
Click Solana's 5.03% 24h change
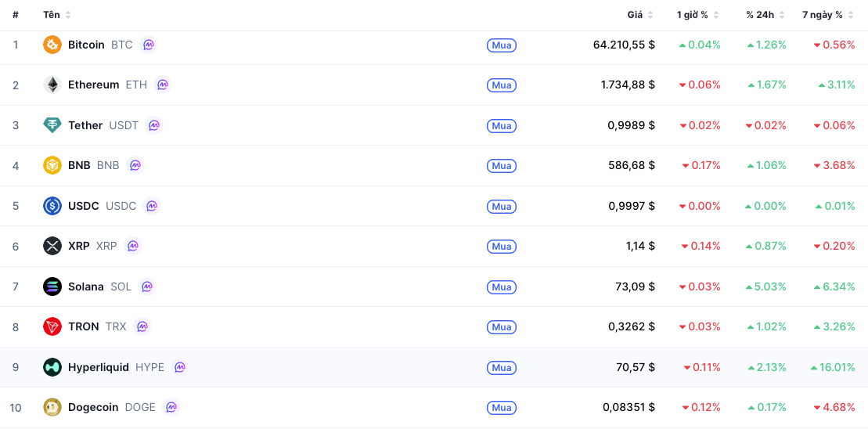coord(766,287)
